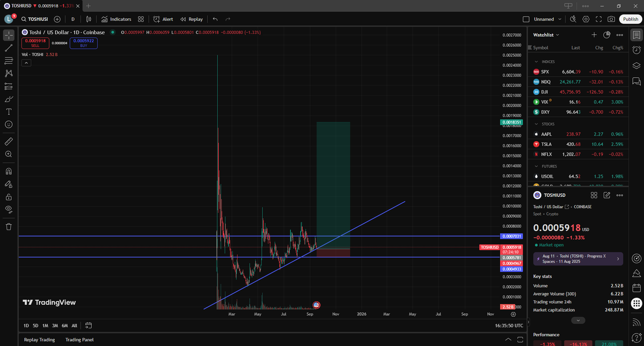This screenshot has width=644, height=346.
Task: Select the ruler measure tool
Action: 9,142
